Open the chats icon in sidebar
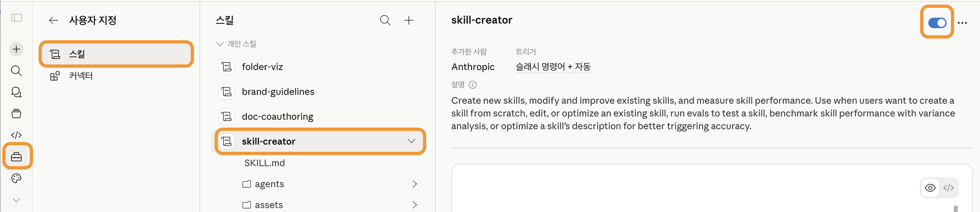The height and width of the screenshot is (212, 980). 16,92
